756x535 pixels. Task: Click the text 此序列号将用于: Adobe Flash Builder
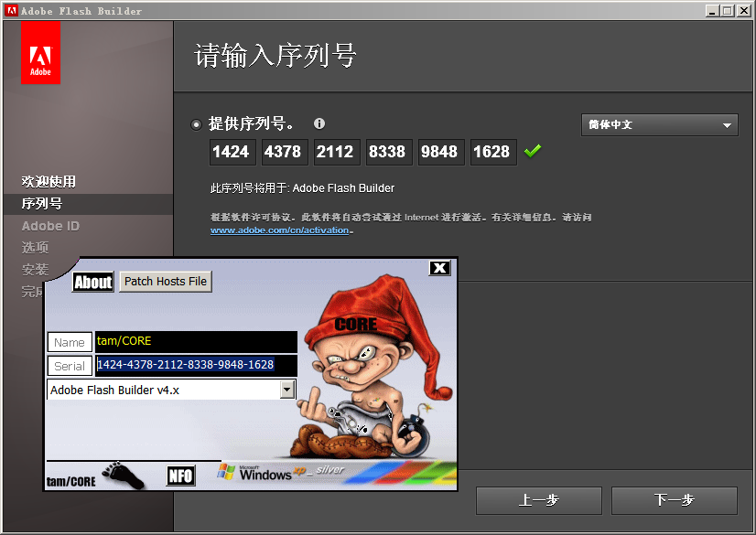pos(302,188)
